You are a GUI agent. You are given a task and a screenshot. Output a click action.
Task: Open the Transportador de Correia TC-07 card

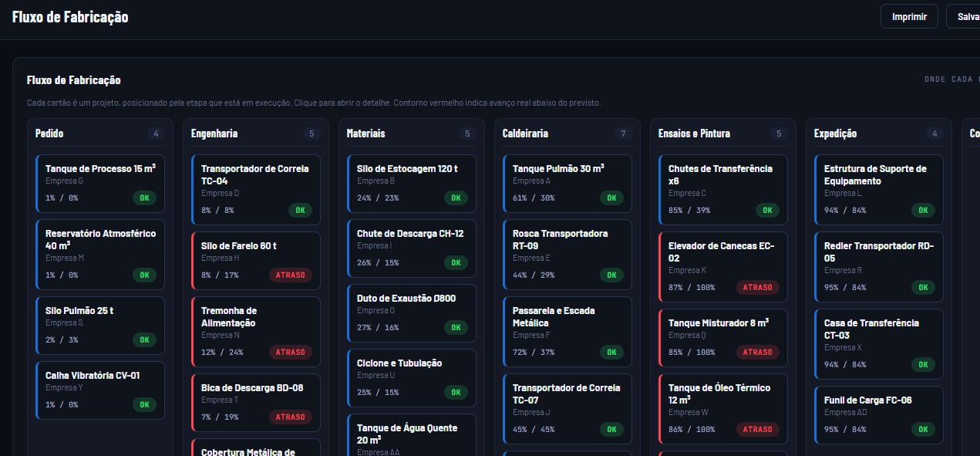(x=567, y=409)
